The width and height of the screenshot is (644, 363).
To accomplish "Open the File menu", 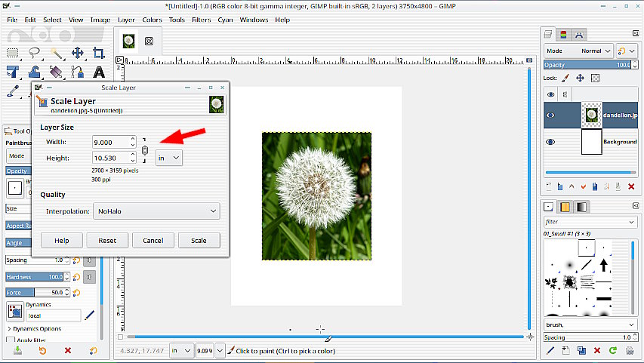I will [12, 20].
